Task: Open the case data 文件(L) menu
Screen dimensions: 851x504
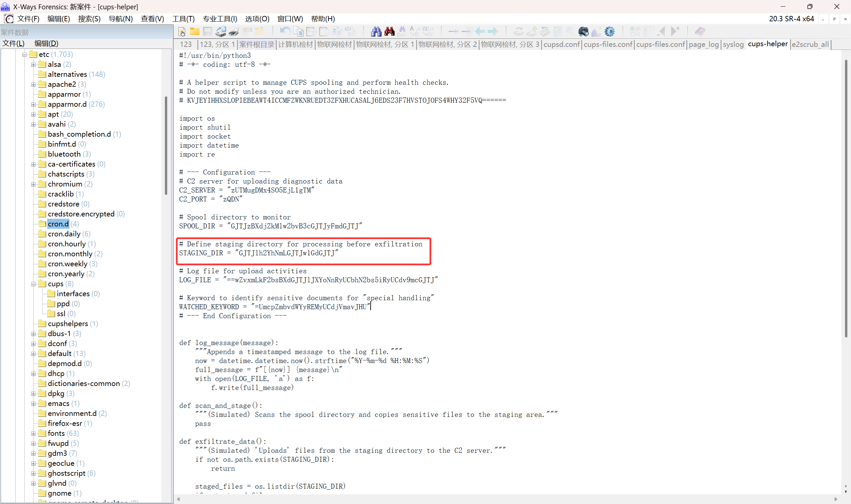Action: [x=14, y=44]
